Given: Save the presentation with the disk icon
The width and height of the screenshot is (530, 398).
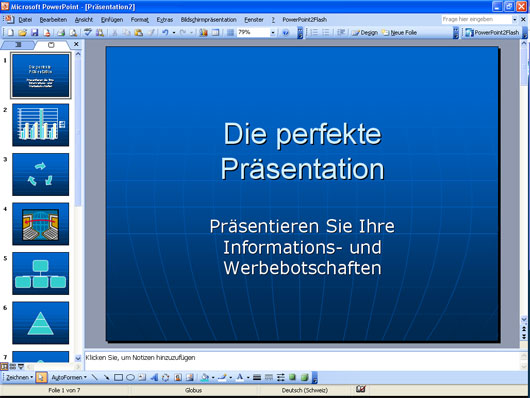Looking at the screenshot, I should tap(34, 33).
